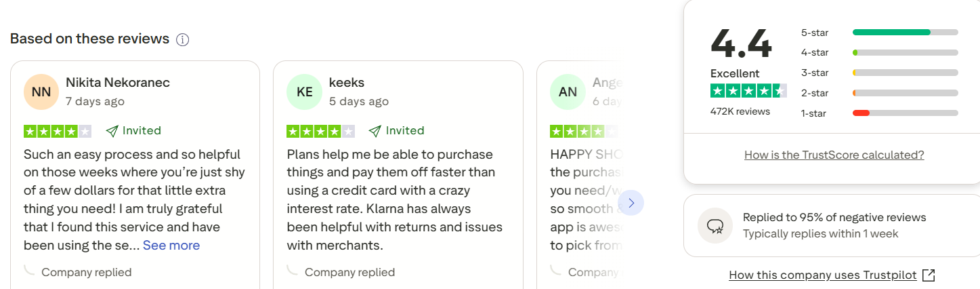This screenshot has height=289, width=980.
Task: Click the 3-star rating bar
Action: coord(905,73)
